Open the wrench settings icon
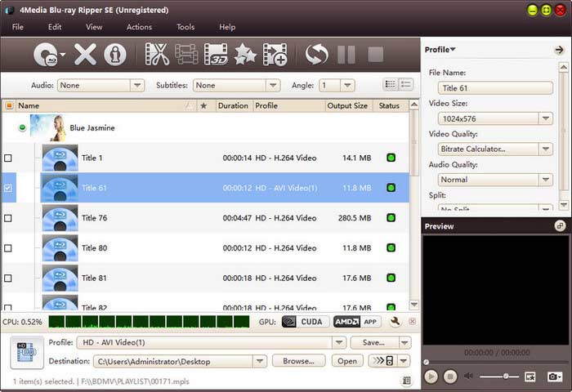Image resolution: width=572 pixels, height=392 pixels. [x=395, y=321]
